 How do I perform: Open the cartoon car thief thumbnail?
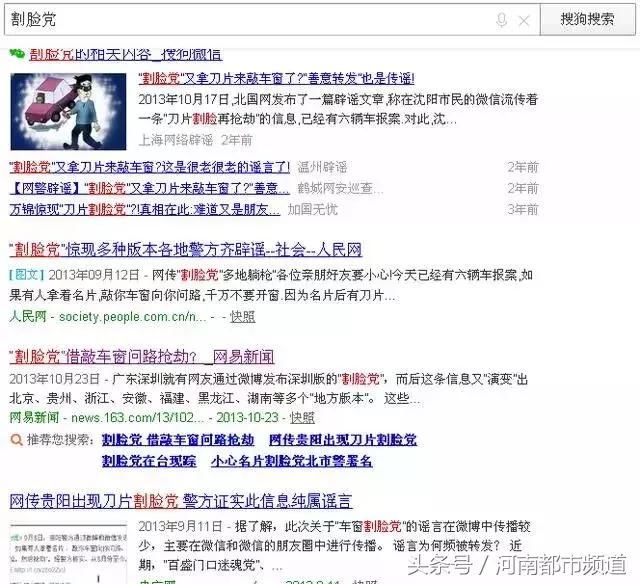click(68, 111)
